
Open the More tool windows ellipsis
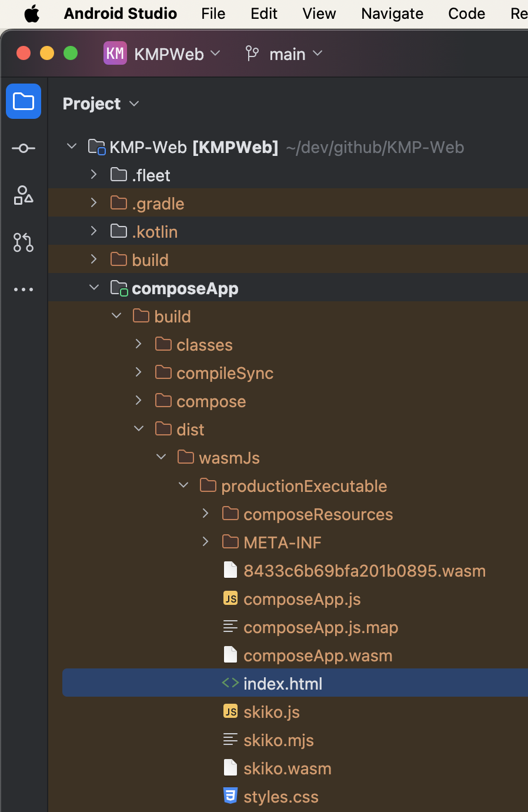[x=24, y=289]
